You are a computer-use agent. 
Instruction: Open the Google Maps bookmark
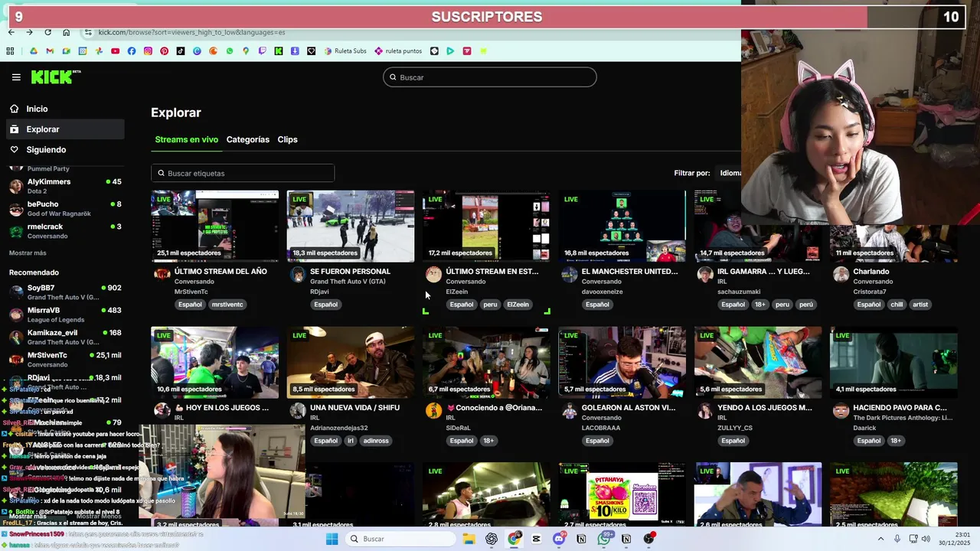tap(246, 51)
